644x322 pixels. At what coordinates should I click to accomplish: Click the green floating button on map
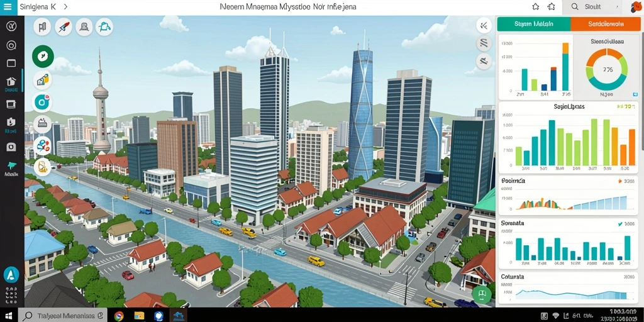[481, 294]
